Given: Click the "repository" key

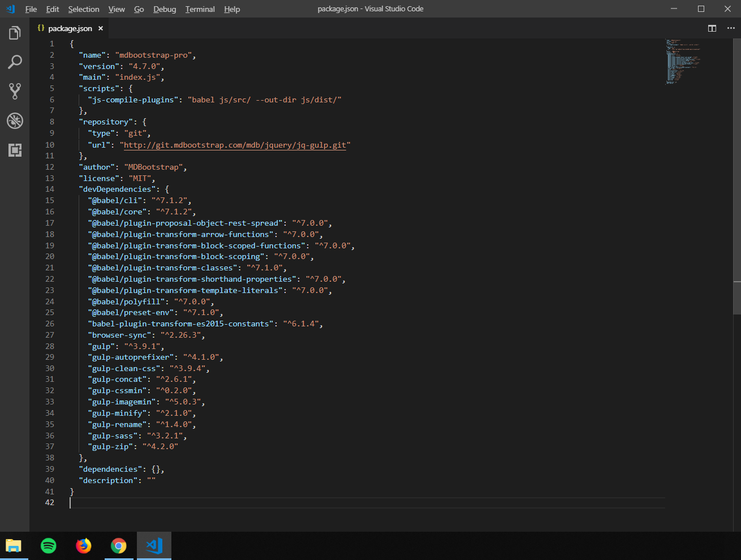Looking at the screenshot, I should 106,122.
